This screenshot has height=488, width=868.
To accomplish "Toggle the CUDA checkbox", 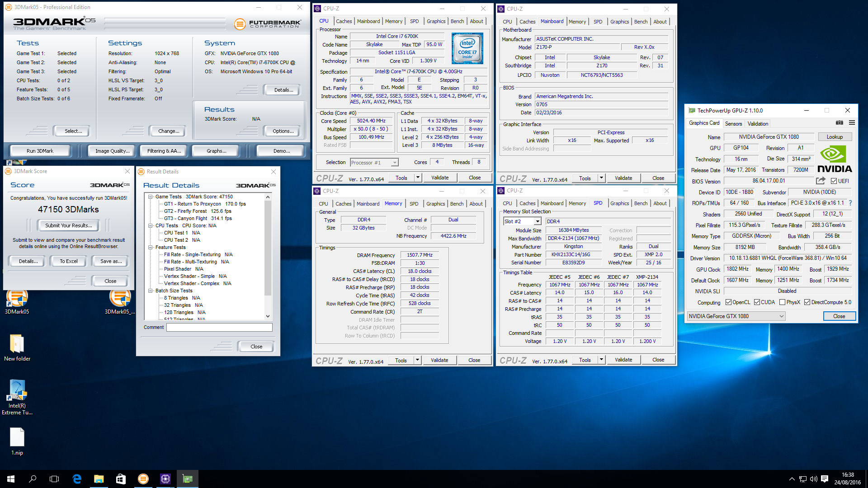I will pos(757,302).
